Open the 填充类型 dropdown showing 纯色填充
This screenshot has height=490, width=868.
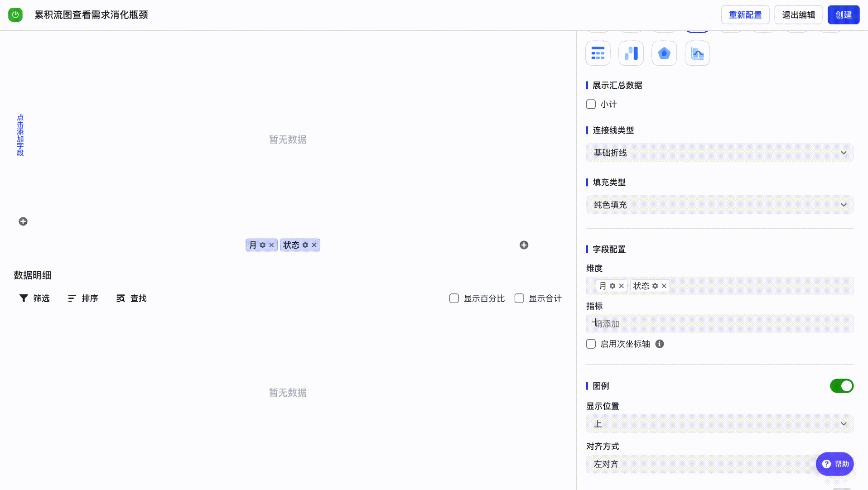tap(720, 205)
